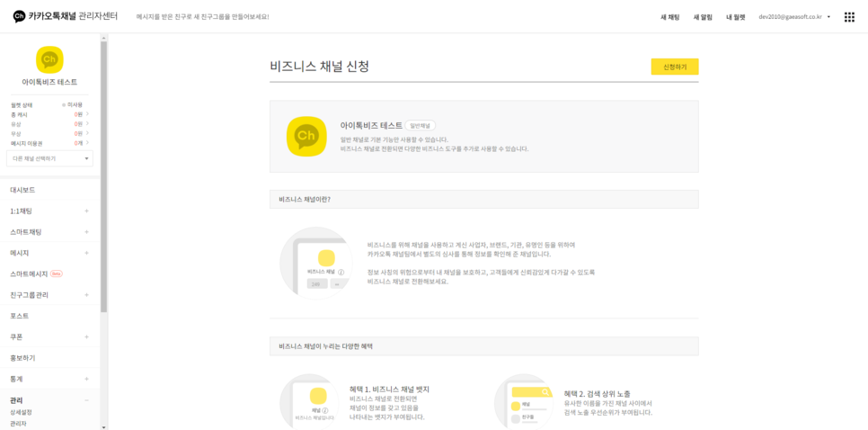Screen dimensions: 868x430
Task: Expand the 메시지 menu plus
Action: 86,254
